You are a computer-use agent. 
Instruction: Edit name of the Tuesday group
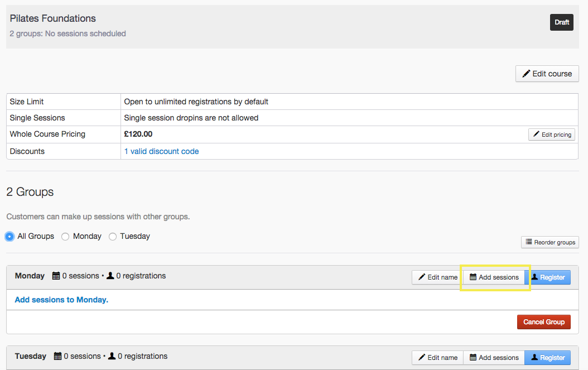click(x=437, y=358)
